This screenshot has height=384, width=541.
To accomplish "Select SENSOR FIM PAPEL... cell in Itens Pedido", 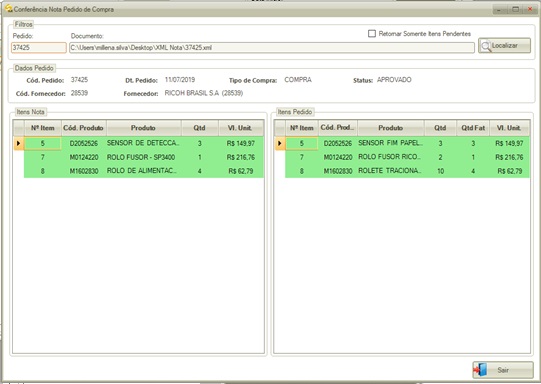I will pos(391,143).
